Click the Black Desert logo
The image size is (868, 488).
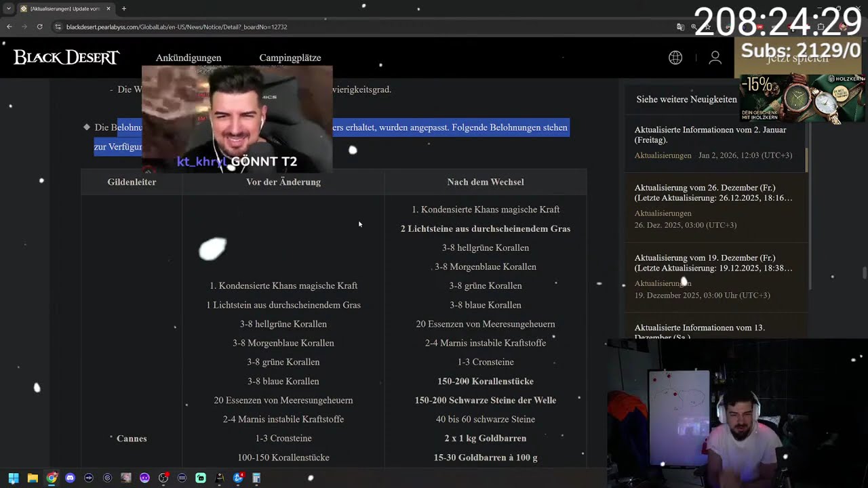pyautogui.click(x=66, y=58)
